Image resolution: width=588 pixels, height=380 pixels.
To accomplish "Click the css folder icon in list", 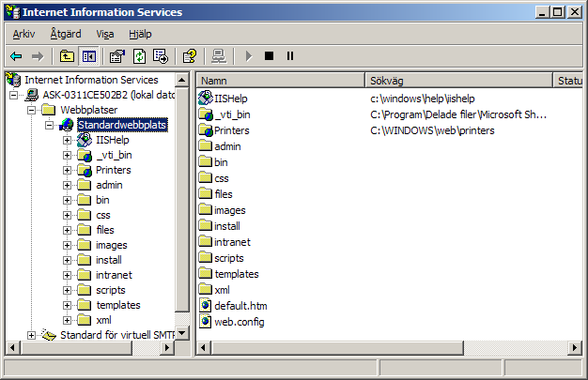I will [205, 177].
